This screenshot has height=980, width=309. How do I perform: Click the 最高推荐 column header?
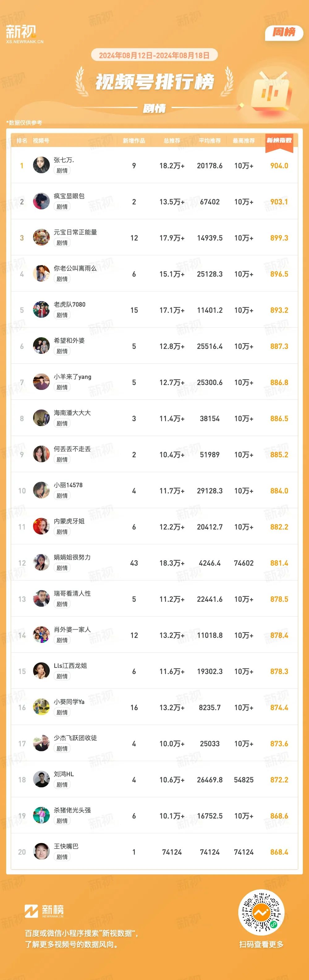coord(243,141)
